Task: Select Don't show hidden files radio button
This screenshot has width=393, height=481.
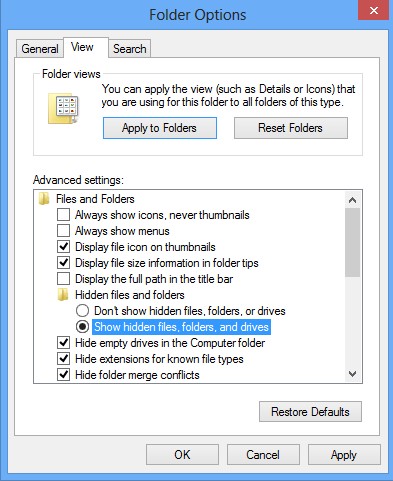Action: pyautogui.click(x=82, y=311)
